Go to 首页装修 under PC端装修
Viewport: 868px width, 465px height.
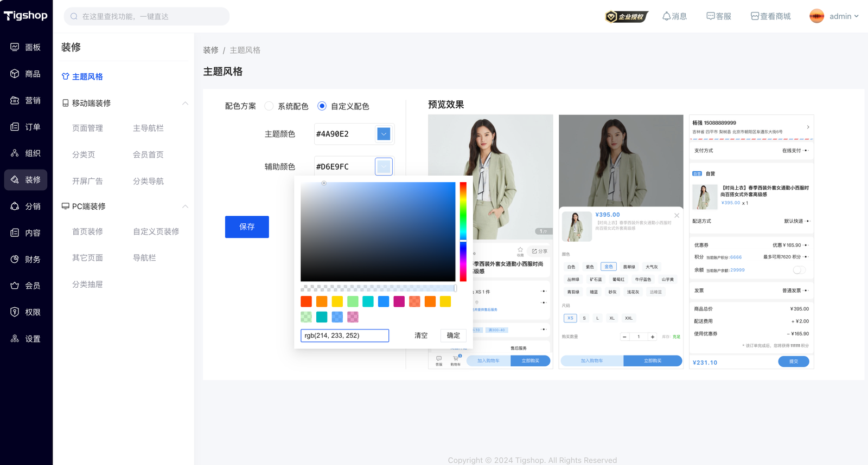[x=87, y=231]
